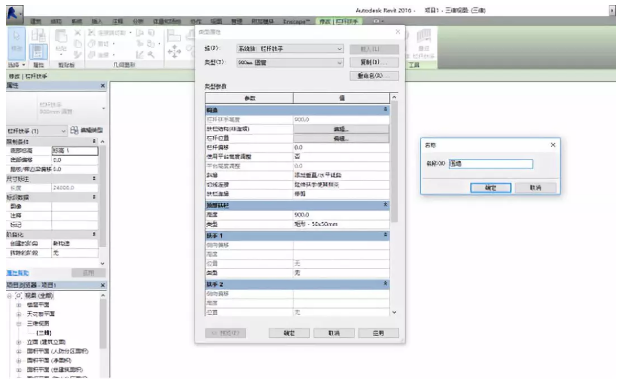Cancel the 名称 name dialog
Screen dimensions: 622x386
click(x=536, y=188)
